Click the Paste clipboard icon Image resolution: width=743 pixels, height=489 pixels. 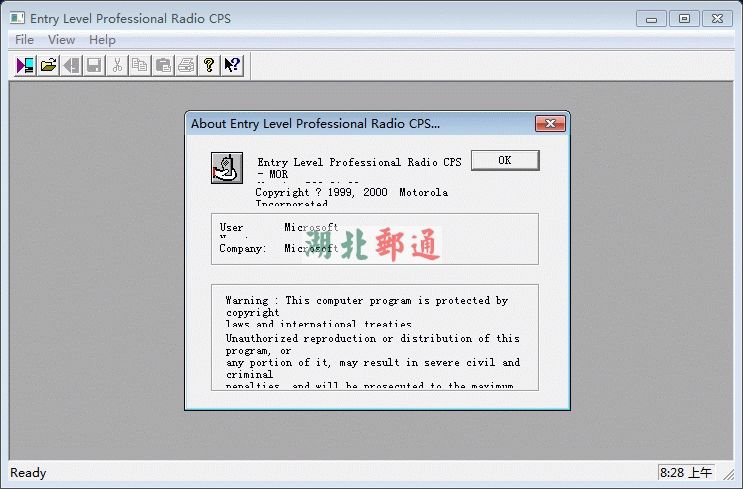point(163,65)
